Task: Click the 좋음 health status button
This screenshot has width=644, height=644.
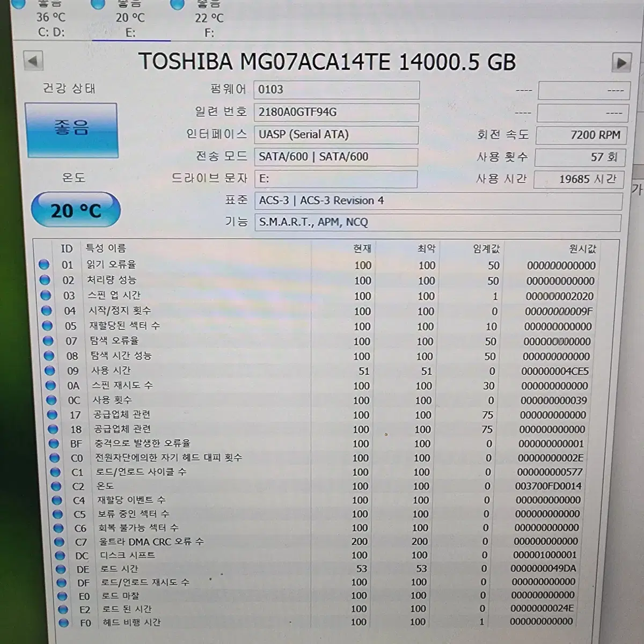Action: click(71, 130)
